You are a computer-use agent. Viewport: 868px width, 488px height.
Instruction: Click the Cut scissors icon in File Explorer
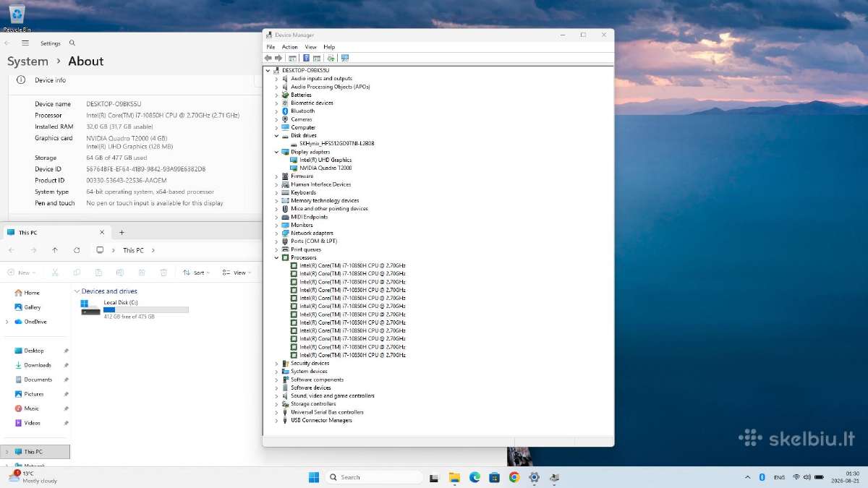point(55,273)
